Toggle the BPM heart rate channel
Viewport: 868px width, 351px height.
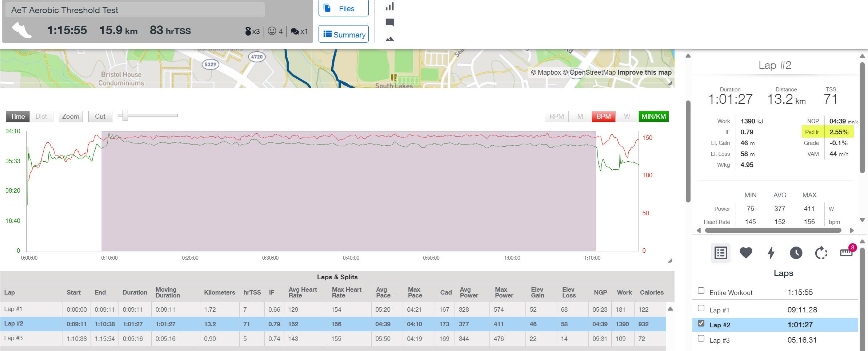pyautogui.click(x=604, y=117)
